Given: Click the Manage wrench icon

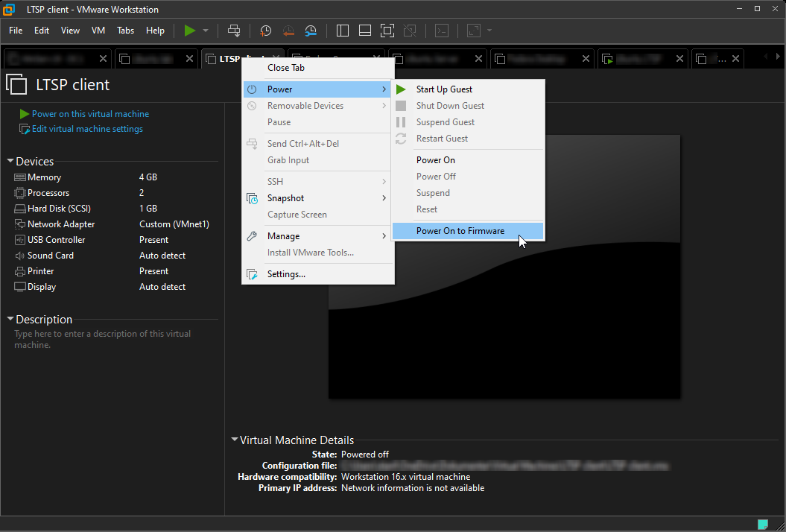Looking at the screenshot, I should [252, 236].
